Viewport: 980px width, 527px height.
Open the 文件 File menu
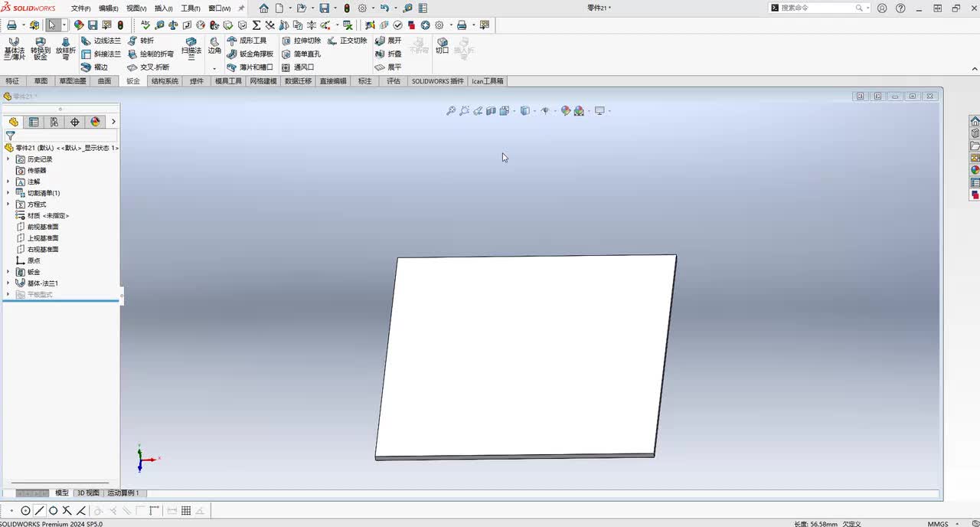[x=81, y=8]
